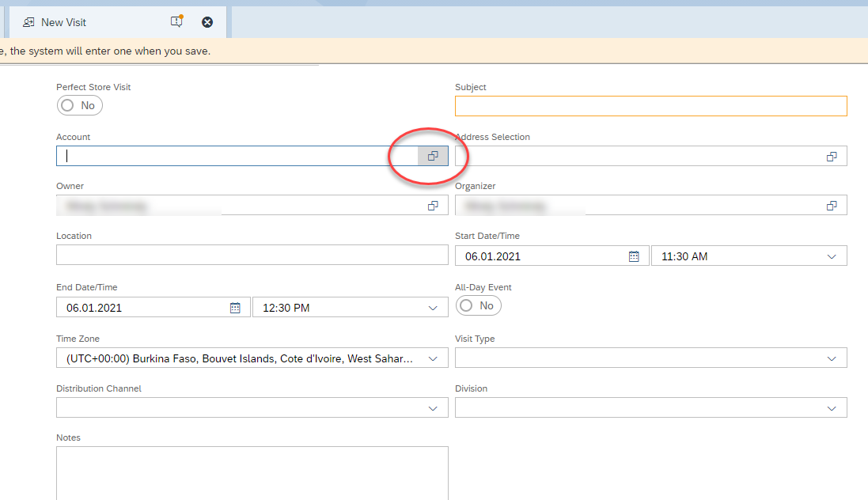Click the Notes text area
The image size is (868, 500).
pyautogui.click(x=252, y=473)
